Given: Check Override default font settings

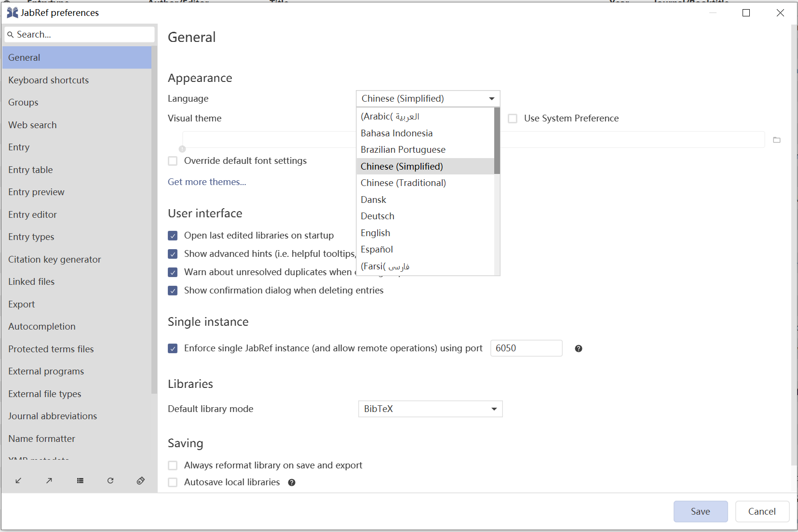Looking at the screenshot, I should pyautogui.click(x=173, y=161).
